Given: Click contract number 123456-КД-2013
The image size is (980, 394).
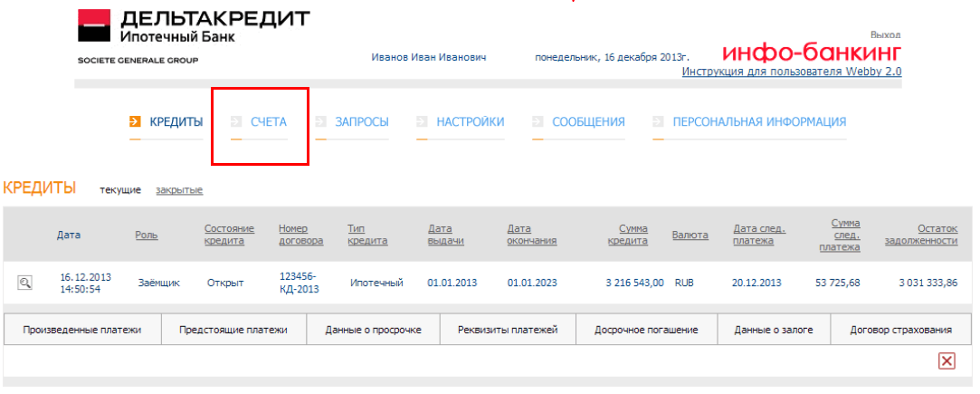Looking at the screenshot, I should click(299, 283).
